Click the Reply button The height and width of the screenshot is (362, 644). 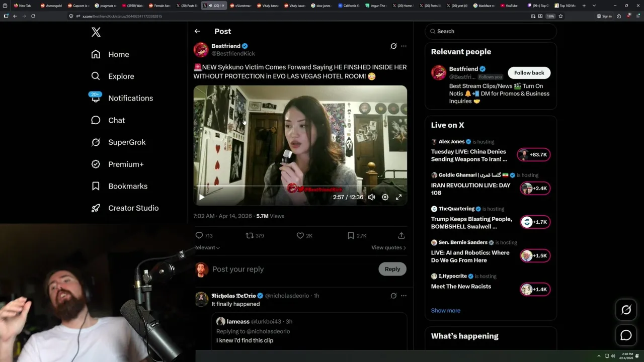coord(392,269)
